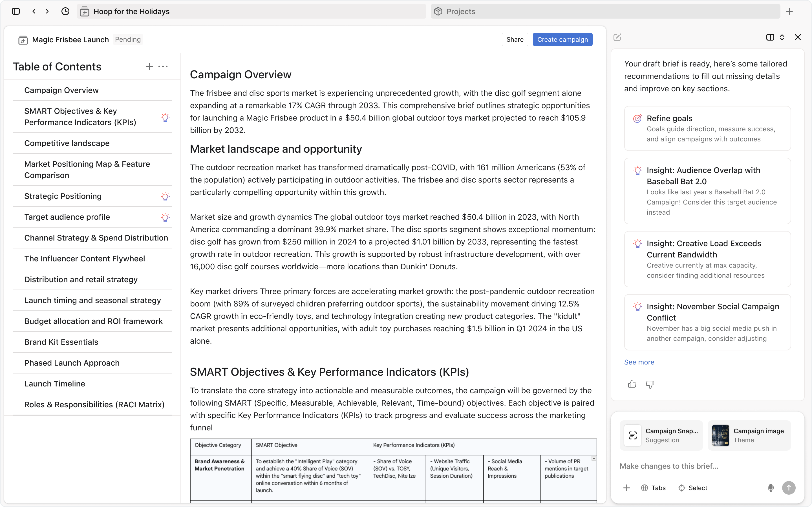Image resolution: width=812 pixels, height=507 pixels.
Task: Go to Competitive landscape section
Action: [x=67, y=143]
